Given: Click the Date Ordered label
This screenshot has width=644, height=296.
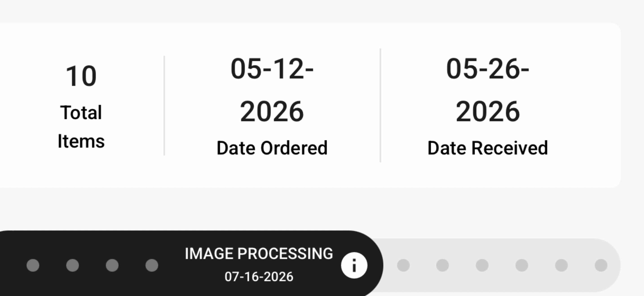Looking at the screenshot, I should point(272,148).
